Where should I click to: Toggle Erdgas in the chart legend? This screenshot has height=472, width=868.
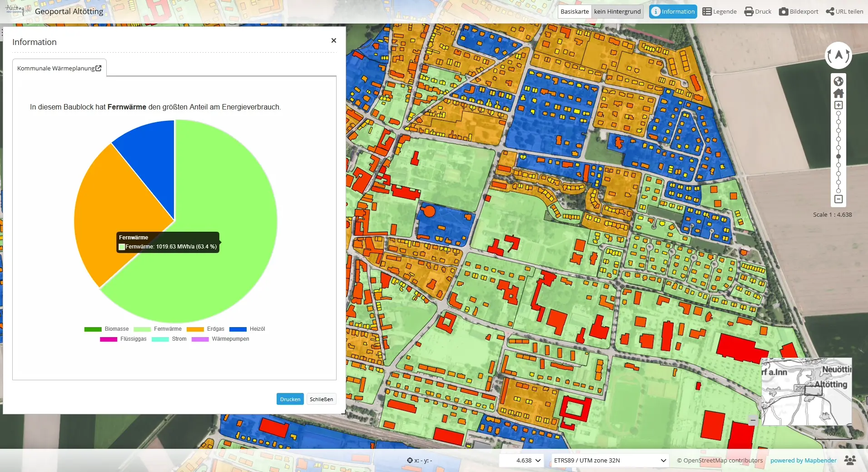205,329
